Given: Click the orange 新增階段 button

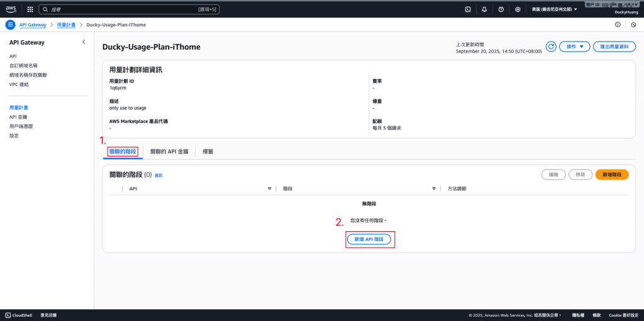Looking at the screenshot, I should 612,175.
